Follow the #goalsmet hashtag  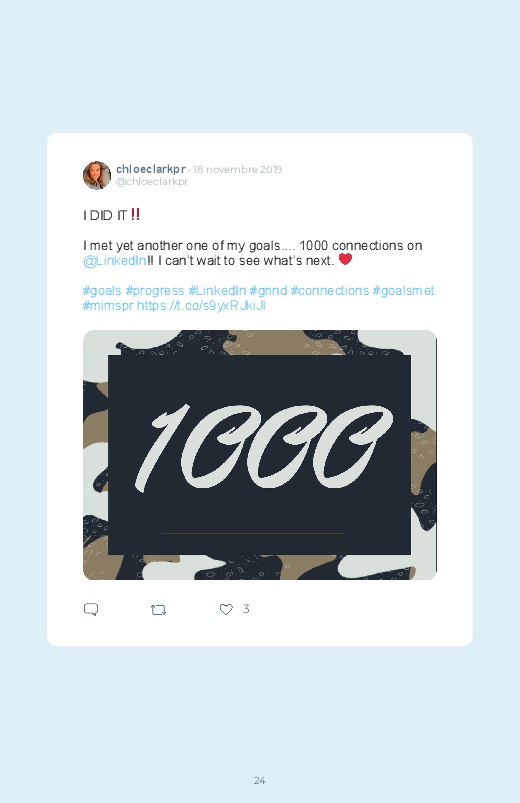pos(403,290)
